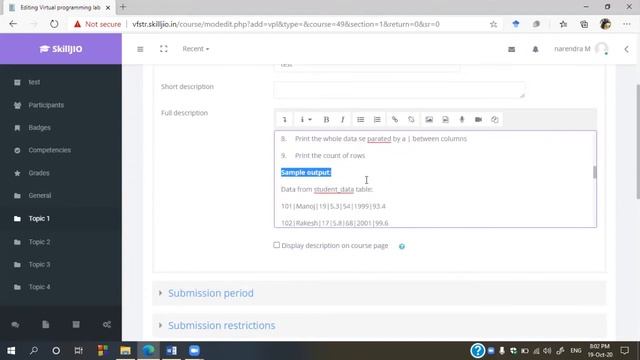Expand the Submission period section

click(x=211, y=293)
